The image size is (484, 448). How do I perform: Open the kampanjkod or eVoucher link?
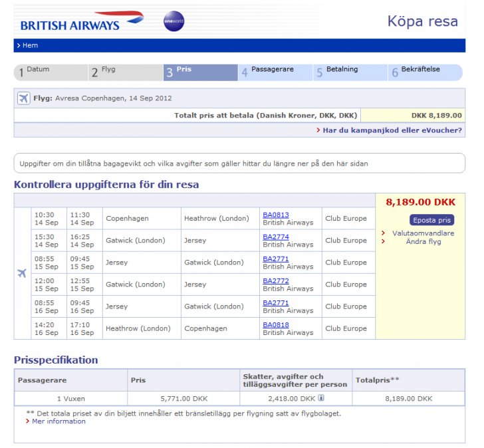click(x=392, y=130)
